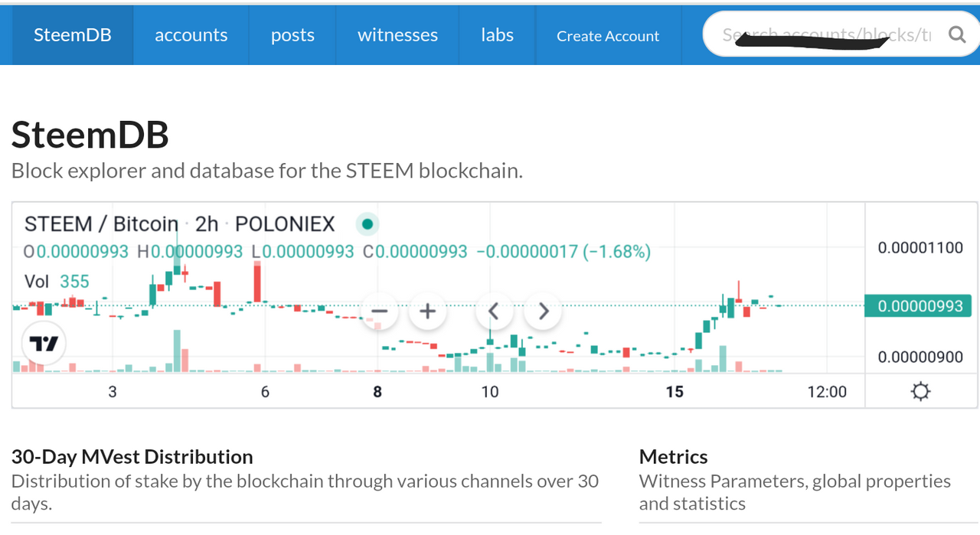Click the 30-Day MVest Distribution heading
The height and width of the screenshot is (535, 980).
coord(132,457)
